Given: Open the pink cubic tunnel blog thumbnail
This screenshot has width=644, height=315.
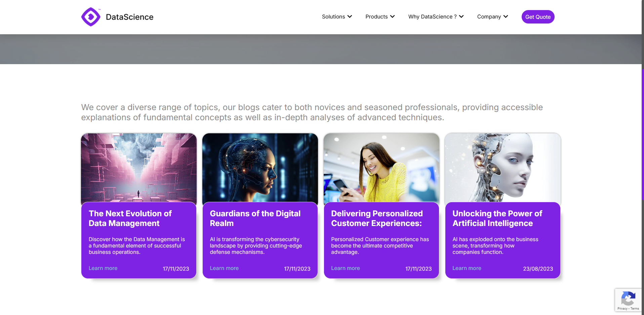Looking at the screenshot, I should tap(139, 168).
